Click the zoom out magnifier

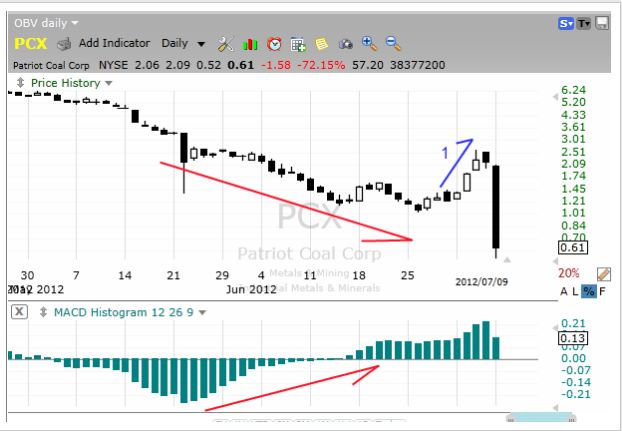[393, 44]
